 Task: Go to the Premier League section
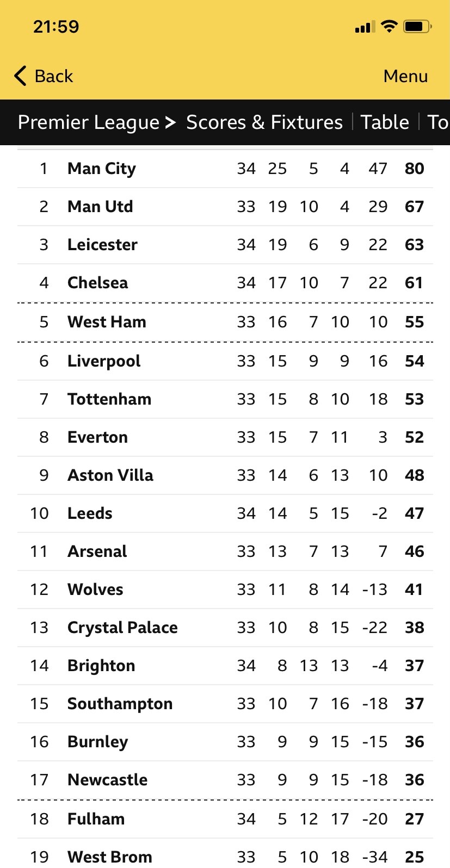88,122
